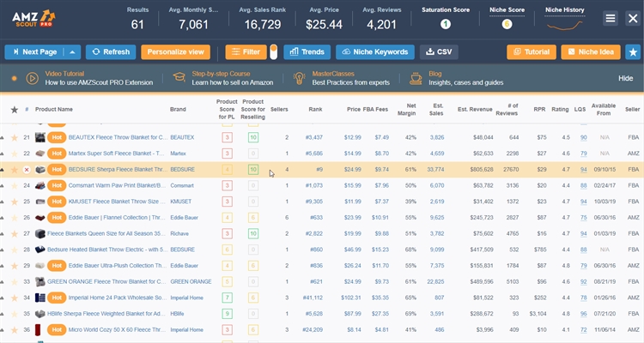Close the AMZScout extension panel
644x343 pixels.
click(x=632, y=18)
